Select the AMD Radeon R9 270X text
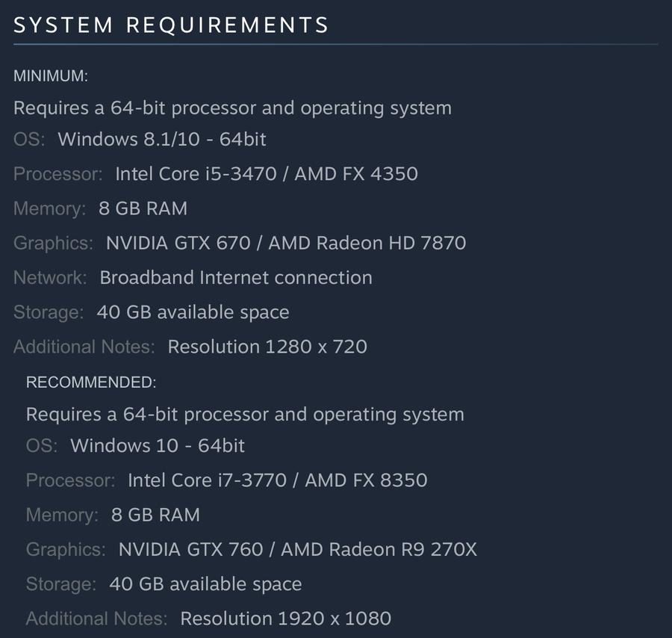672x638 pixels. [x=378, y=550]
